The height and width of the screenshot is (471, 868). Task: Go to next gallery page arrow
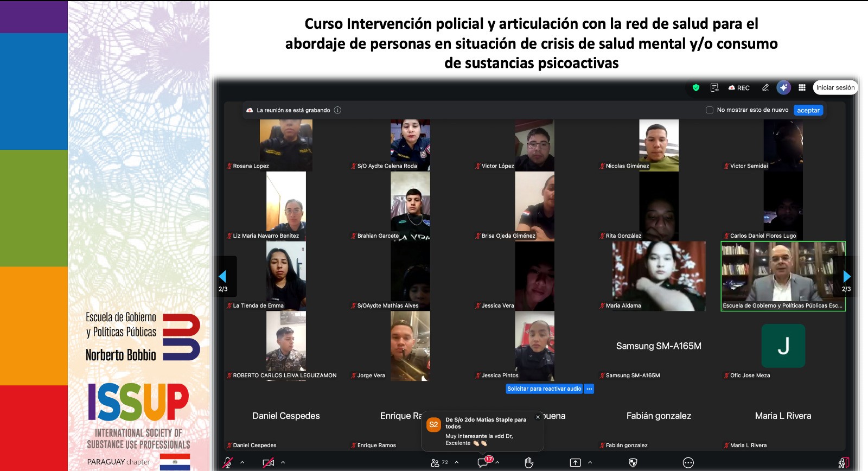point(847,276)
